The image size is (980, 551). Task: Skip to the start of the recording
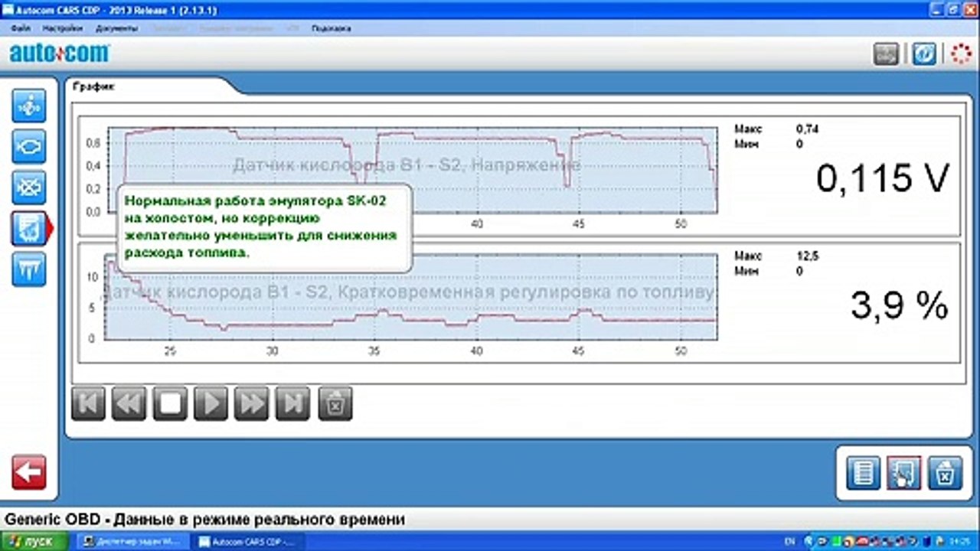tap(88, 403)
